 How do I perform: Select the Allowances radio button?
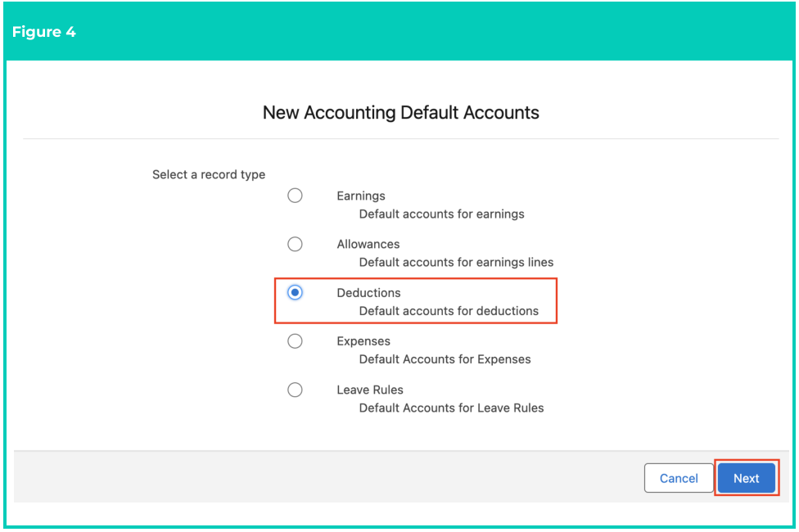(x=295, y=244)
